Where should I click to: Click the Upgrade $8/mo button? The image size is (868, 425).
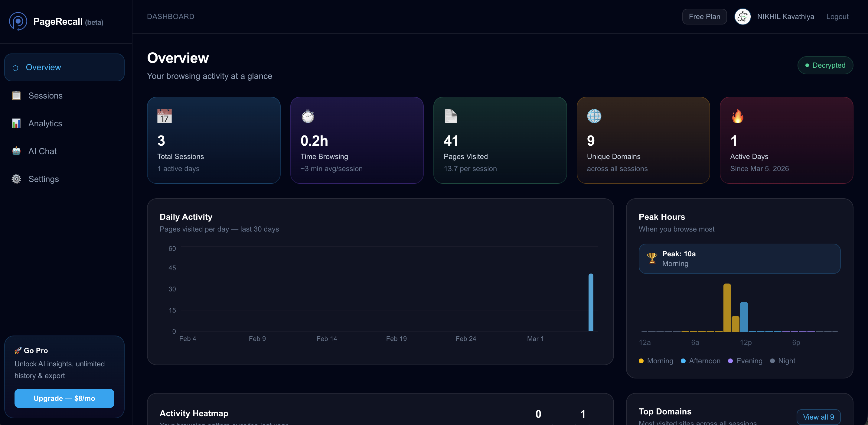coord(64,398)
